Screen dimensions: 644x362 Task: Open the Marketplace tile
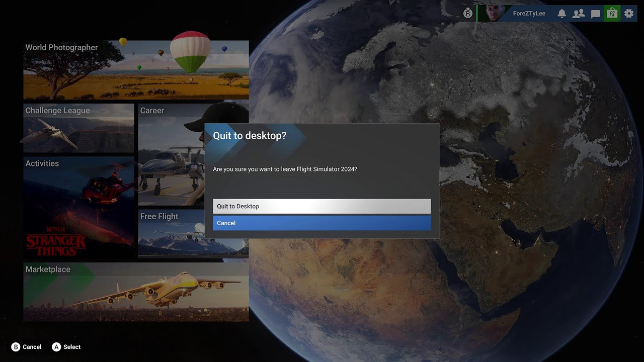tap(136, 292)
